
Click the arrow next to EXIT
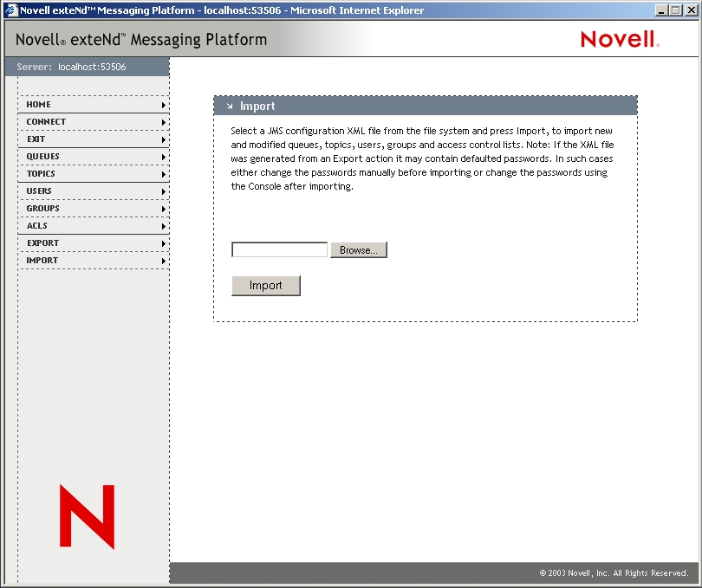(164, 139)
